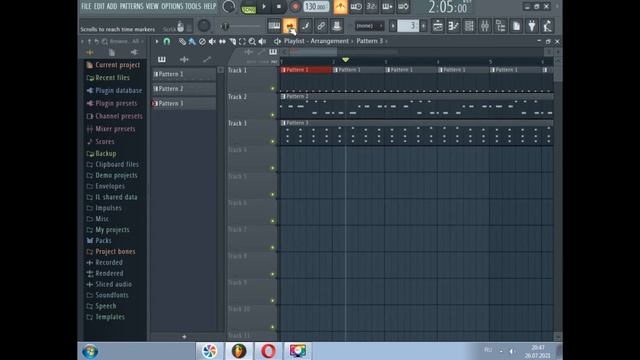The width and height of the screenshot is (640, 360).
Task: Open the snap selector showing (none)
Action: (369, 26)
